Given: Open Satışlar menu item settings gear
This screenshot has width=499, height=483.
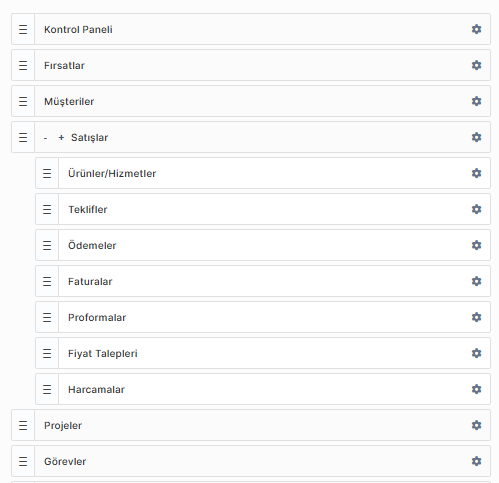Looking at the screenshot, I should (476, 137).
